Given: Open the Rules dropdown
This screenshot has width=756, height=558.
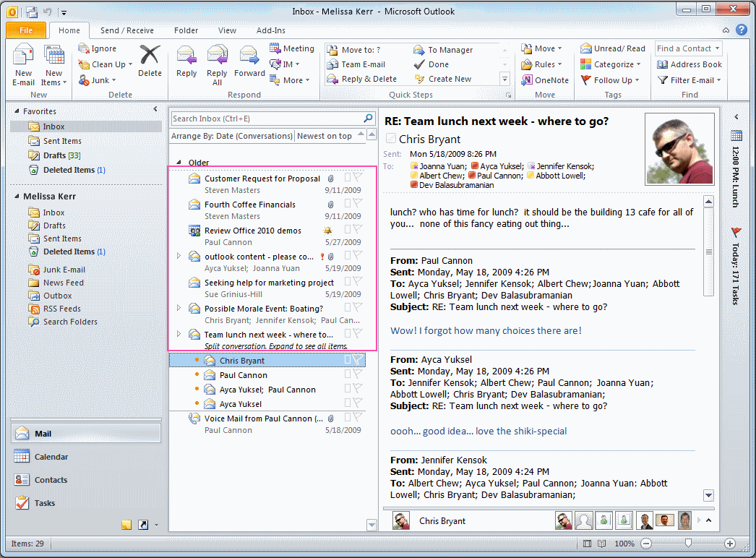Looking at the screenshot, I should (541, 64).
